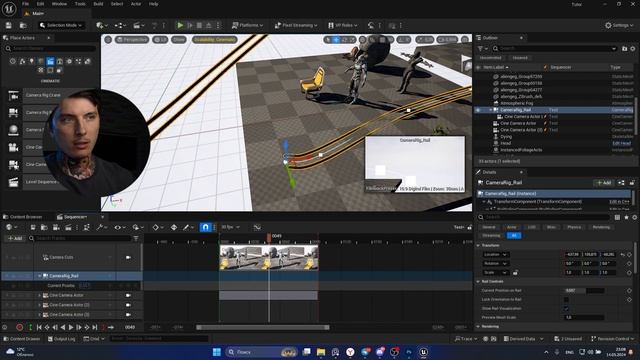
Task: Expand the first Cine Camera Actor track
Action: 40,296
